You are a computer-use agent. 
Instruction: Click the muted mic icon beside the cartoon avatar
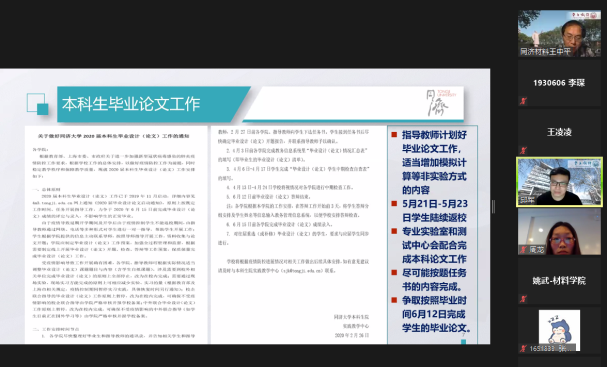(x=523, y=348)
